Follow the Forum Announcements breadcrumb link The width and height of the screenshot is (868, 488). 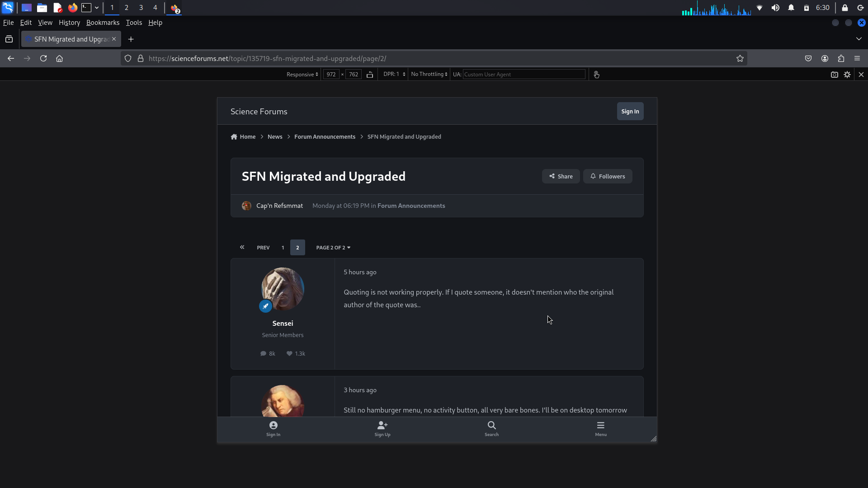[x=325, y=136]
